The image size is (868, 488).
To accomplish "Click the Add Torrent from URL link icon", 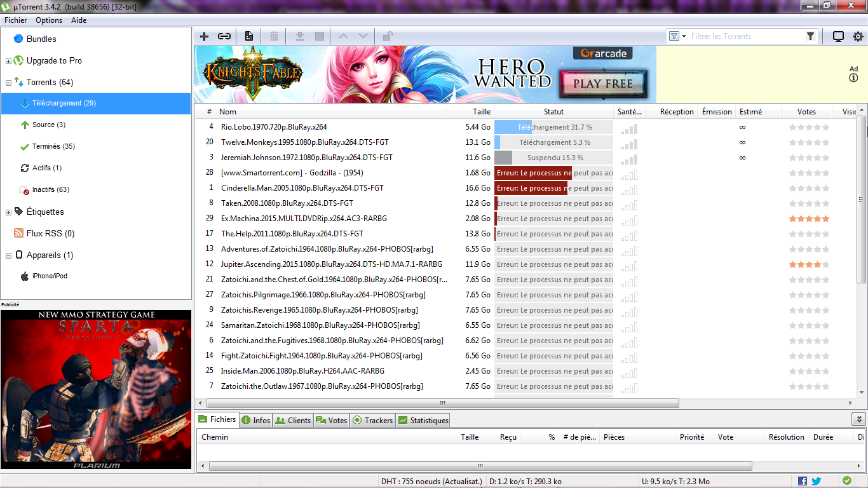I will point(224,36).
